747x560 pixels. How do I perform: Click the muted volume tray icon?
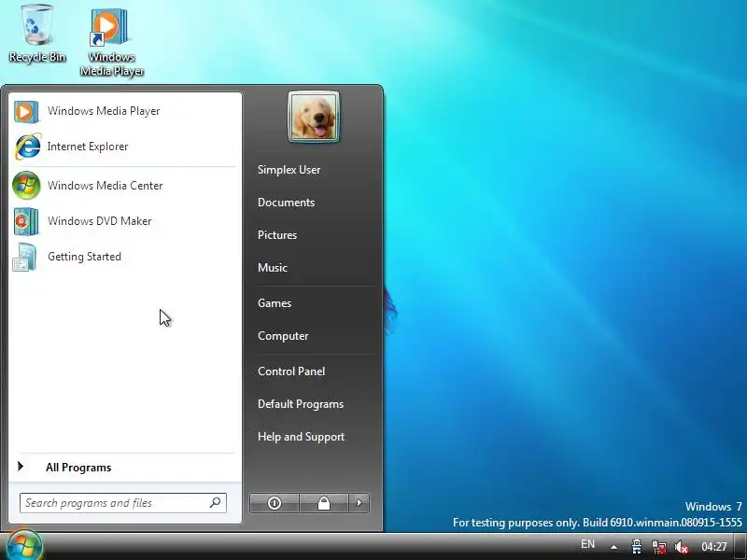pyautogui.click(x=682, y=547)
